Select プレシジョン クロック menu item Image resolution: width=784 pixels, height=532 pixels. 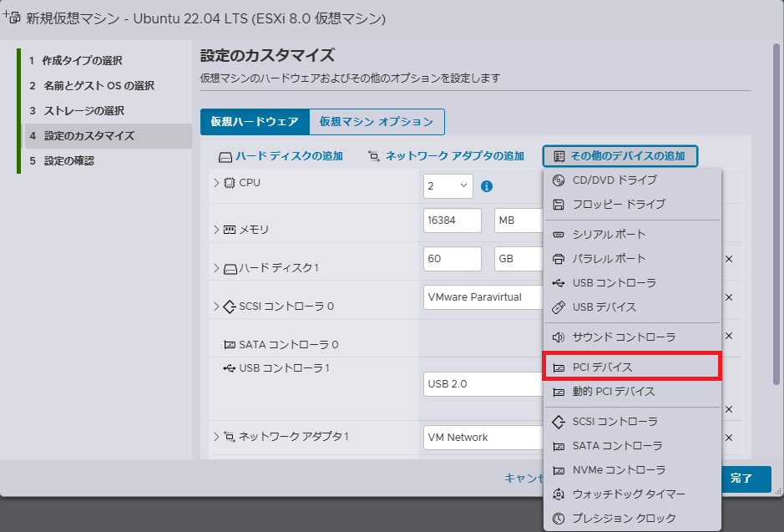[632, 518]
